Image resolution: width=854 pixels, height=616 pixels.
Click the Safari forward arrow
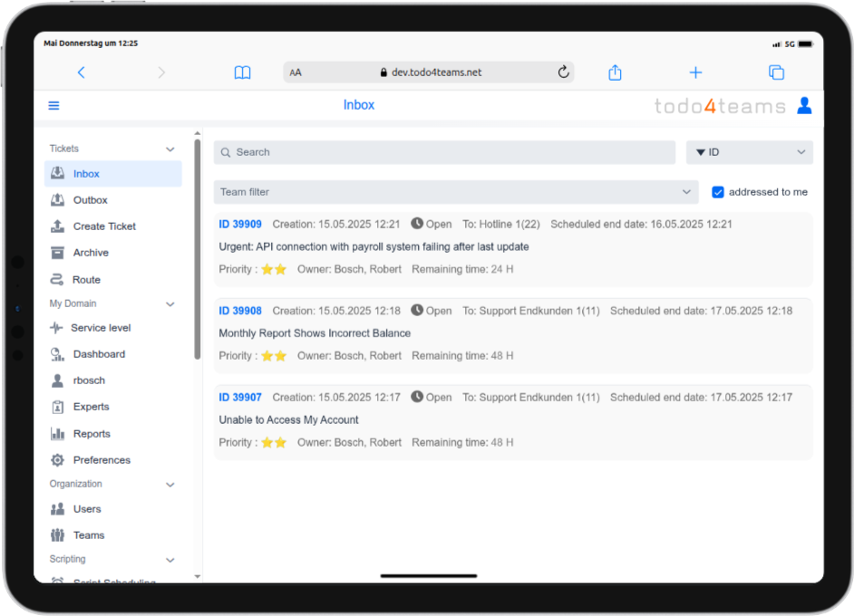click(161, 72)
